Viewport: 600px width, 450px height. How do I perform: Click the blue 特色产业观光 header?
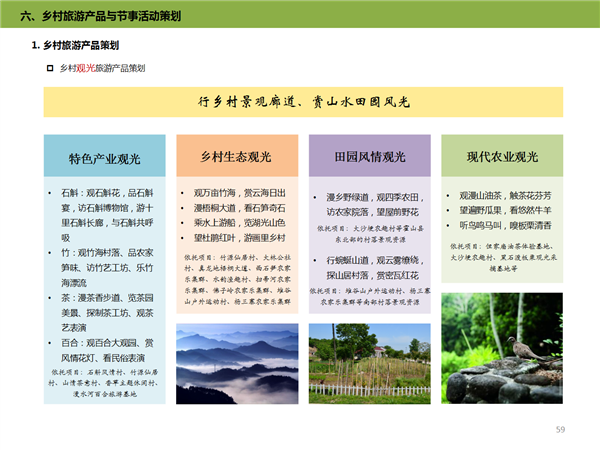click(x=104, y=158)
